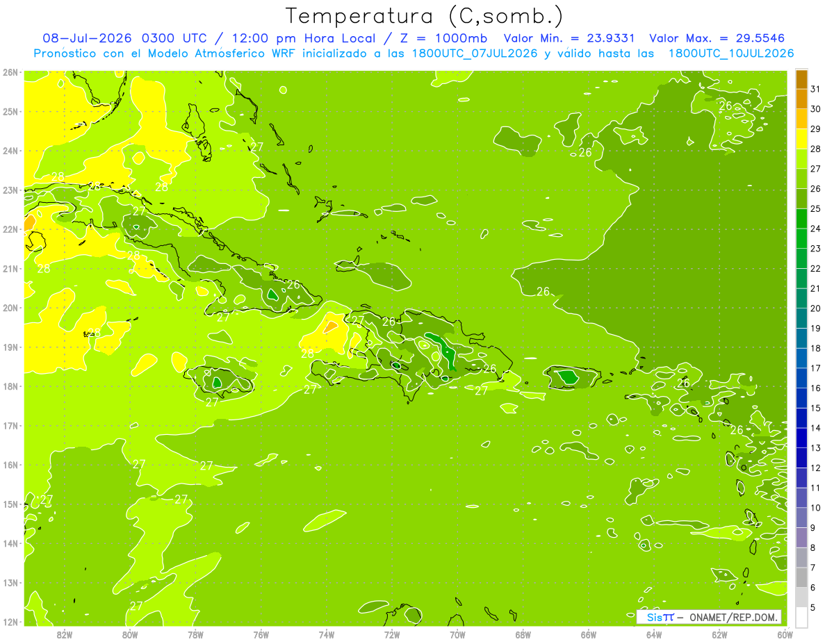Click the 76W longitude axis label
Screen dimensions: 834x644
click(261, 634)
